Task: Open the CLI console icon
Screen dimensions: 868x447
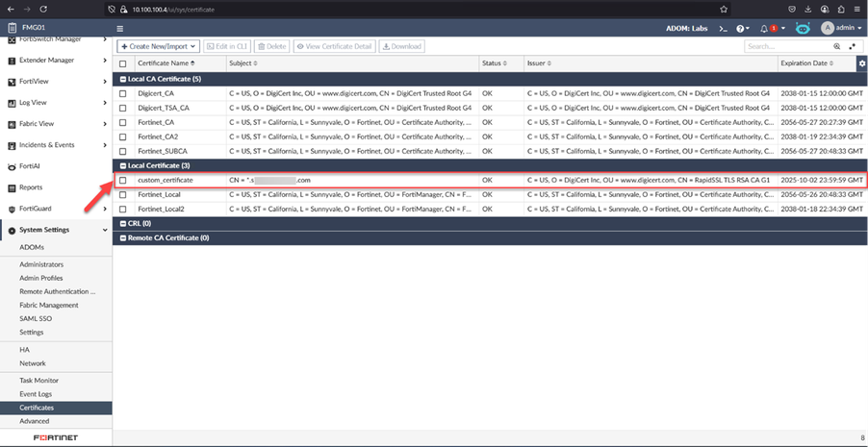Action: (723, 28)
